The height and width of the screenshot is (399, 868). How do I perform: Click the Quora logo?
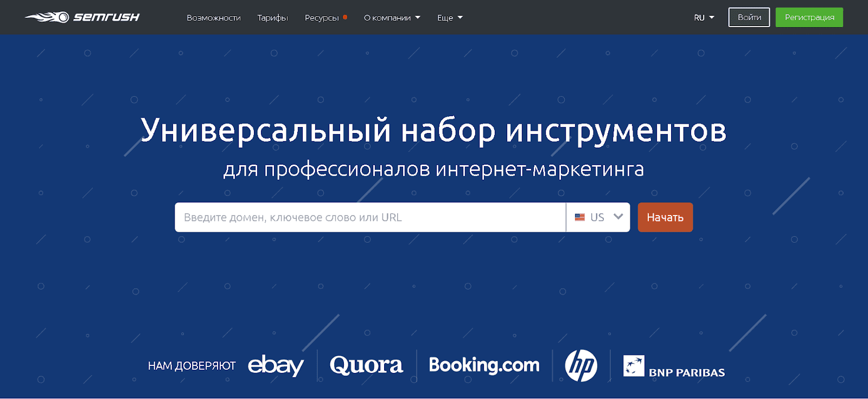[x=367, y=365]
